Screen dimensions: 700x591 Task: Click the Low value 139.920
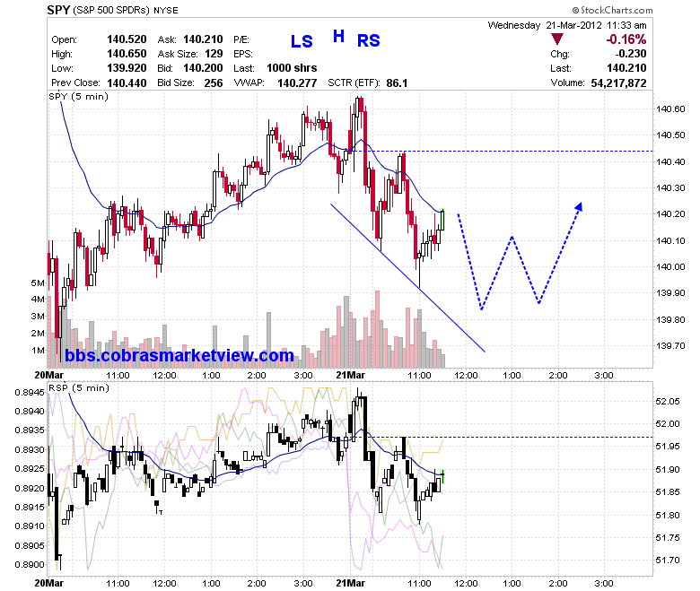click(x=127, y=68)
